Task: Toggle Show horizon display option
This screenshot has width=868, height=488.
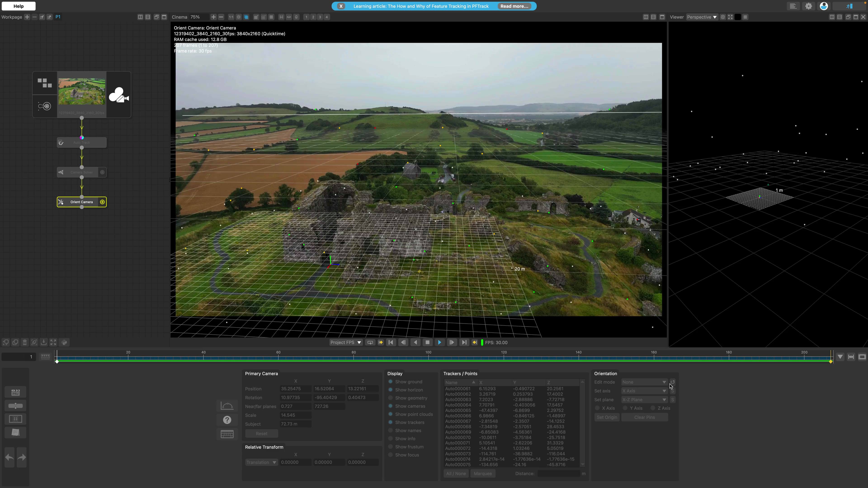Action: (391, 390)
